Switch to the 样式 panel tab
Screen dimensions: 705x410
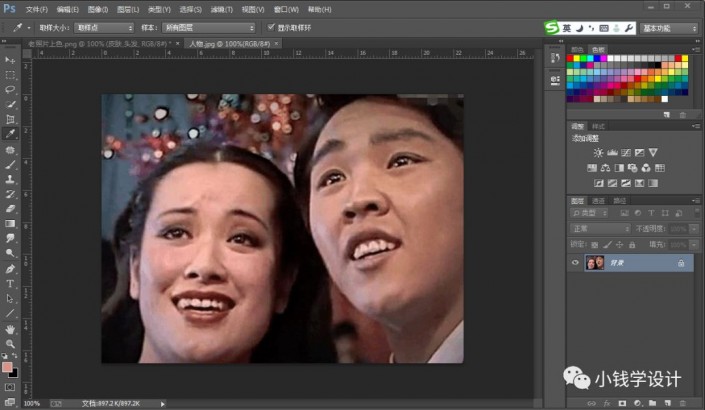598,126
